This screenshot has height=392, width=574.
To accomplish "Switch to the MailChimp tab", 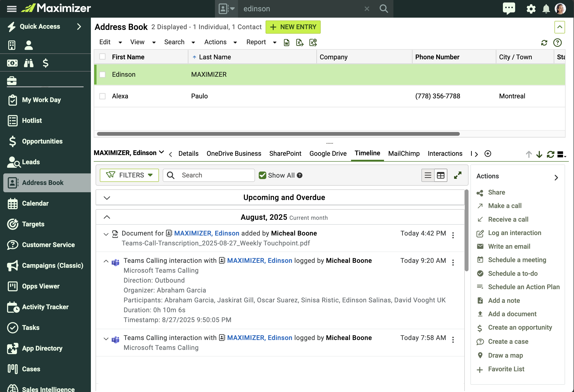I will pos(404,153).
